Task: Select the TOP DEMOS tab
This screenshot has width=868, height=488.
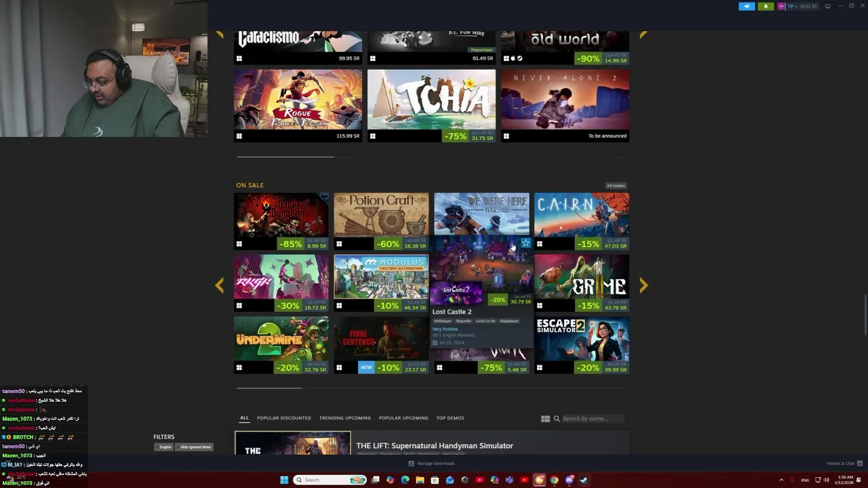Action: [450, 418]
